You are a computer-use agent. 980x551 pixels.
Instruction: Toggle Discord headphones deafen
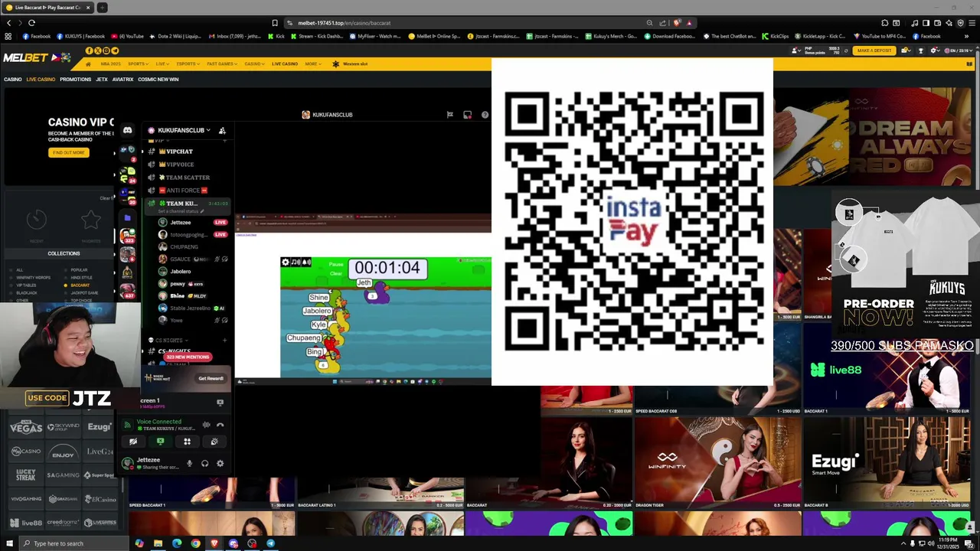204,463
